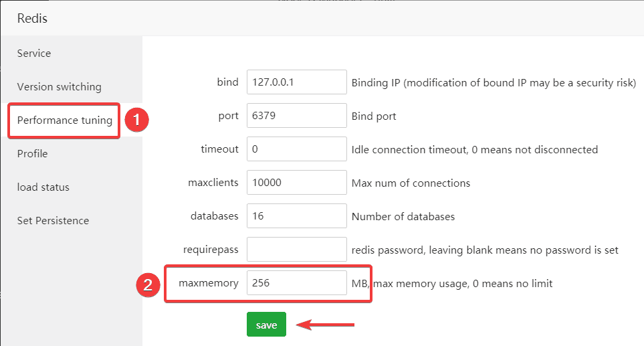Viewport: 644px width, 346px height.
Task: Open the load status page
Action: (43, 187)
